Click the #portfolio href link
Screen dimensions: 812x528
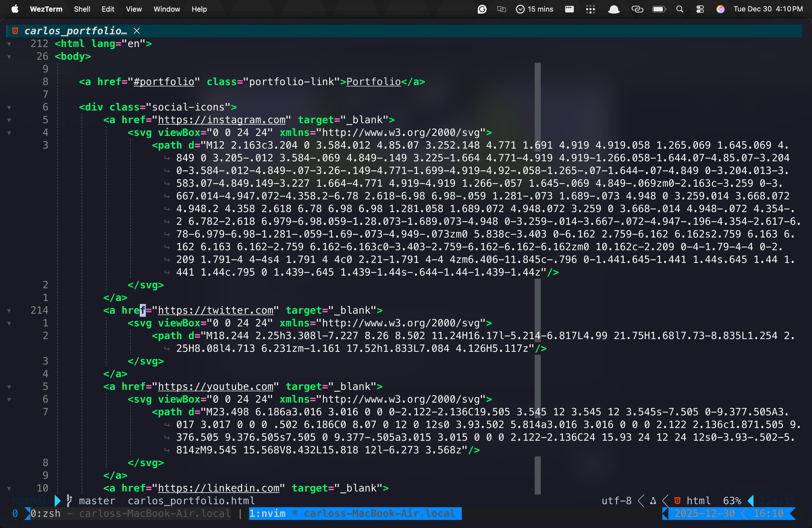click(x=164, y=82)
